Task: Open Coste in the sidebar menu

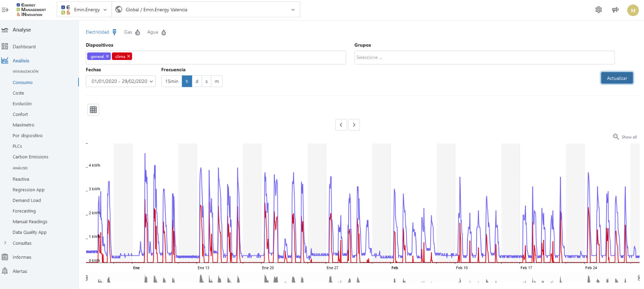Action: pyautogui.click(x=18, y=93)
